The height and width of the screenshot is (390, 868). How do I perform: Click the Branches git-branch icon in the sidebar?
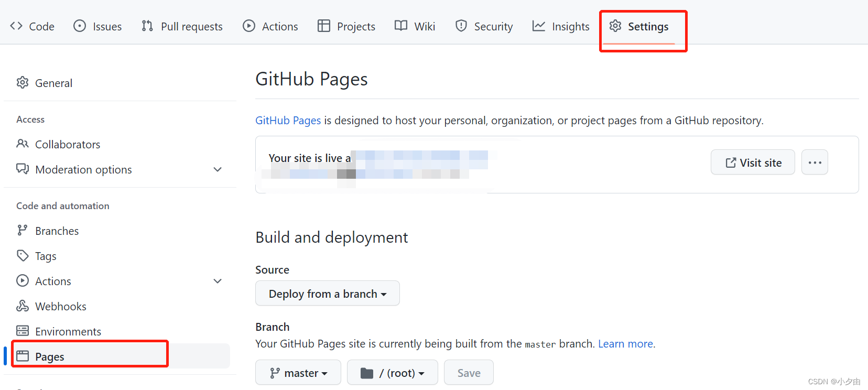22,230
